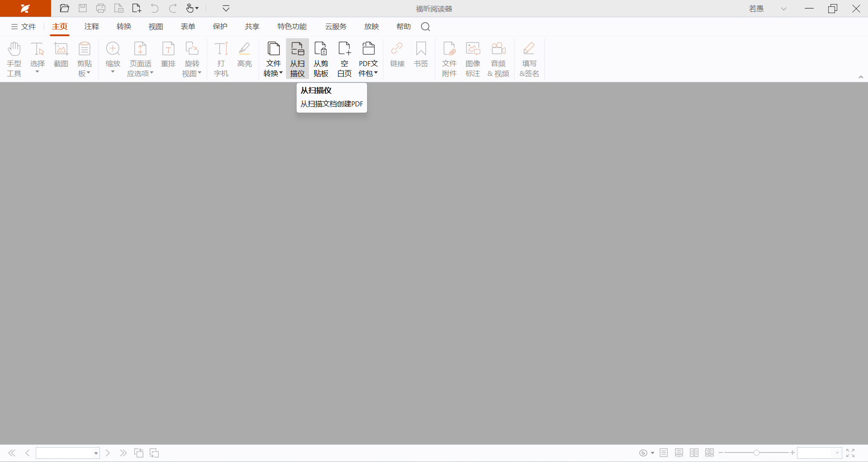The image size is (868, 462).
Task: Select the 打字机 typewriter tool
Action: [x=221, y=59]
